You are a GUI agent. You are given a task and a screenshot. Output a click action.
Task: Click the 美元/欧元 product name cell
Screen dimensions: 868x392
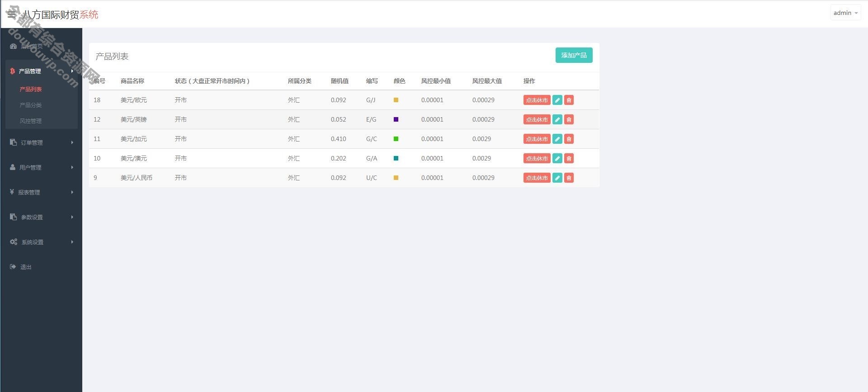click(x=134, y=100)
